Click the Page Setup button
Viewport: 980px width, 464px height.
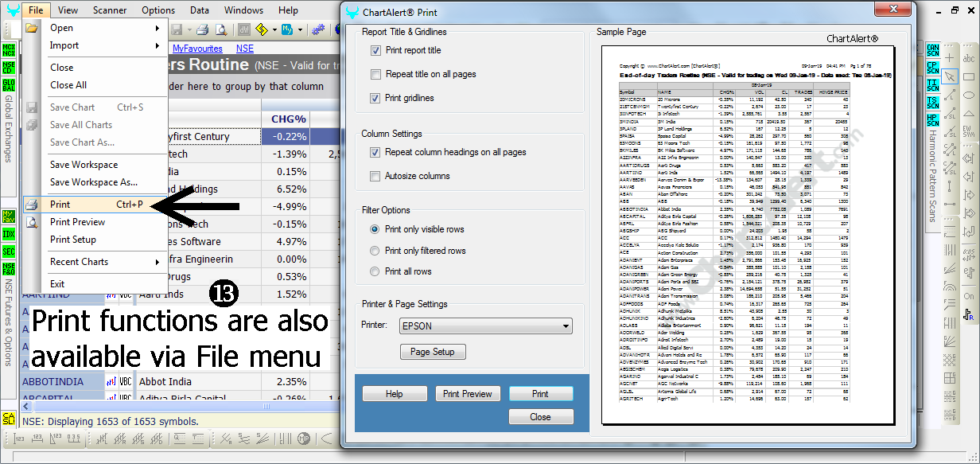point(433,352)
